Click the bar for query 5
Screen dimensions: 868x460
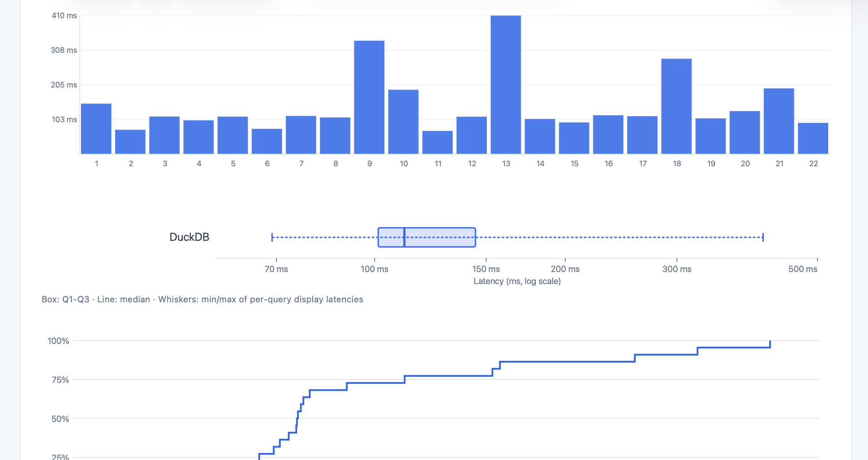click(x=233, y=135)
